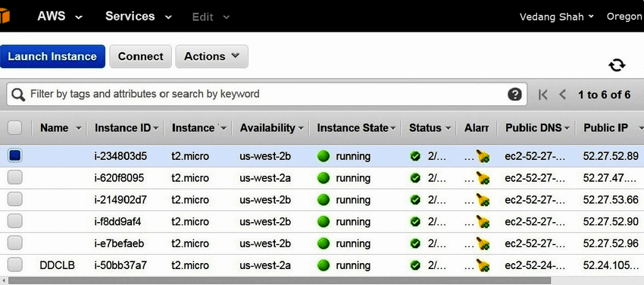Open the Services menu
Screen dimensions: 644x285
[138, 17]
